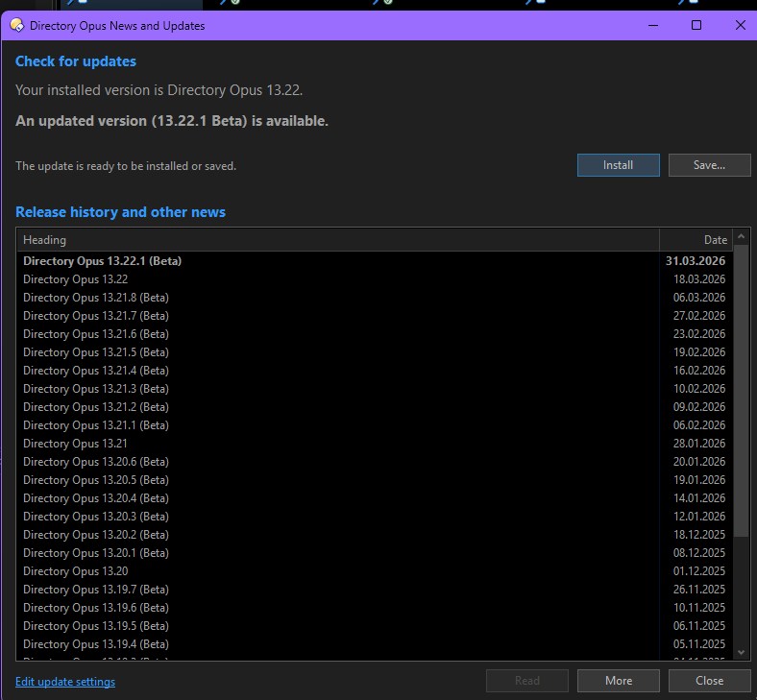Minimize the News and Updates window
Screen dimensions: 757x700
(653, 26)
